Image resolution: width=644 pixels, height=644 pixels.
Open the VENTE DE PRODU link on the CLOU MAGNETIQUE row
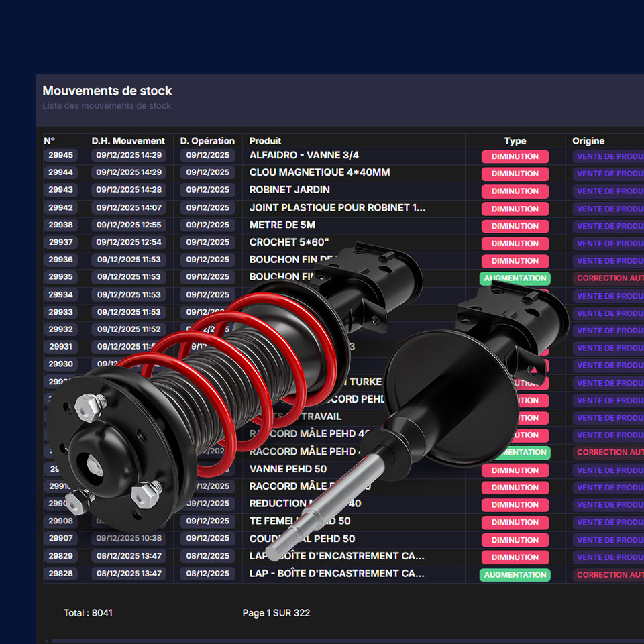pyautogui.click(x=608, y=173)
